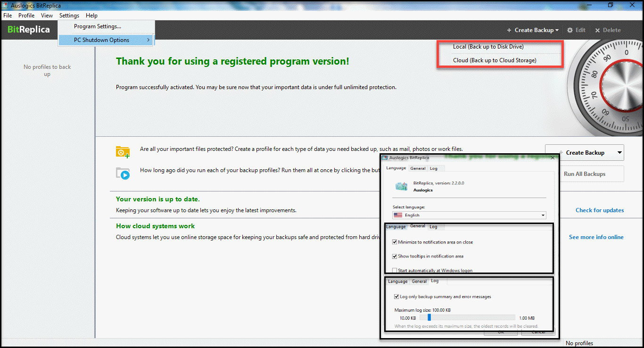Click the BitReplica, version: 2.2.0.0 text
The width and height of the screenshot is (644, 348).
439,183
